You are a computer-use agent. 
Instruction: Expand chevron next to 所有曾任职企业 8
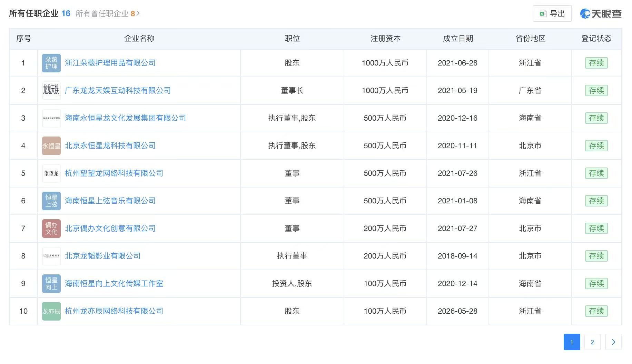pos(138,13)
